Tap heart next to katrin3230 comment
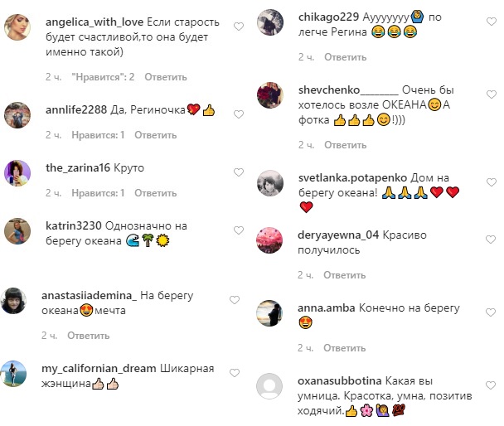504x426 pixels. (239, 230)
